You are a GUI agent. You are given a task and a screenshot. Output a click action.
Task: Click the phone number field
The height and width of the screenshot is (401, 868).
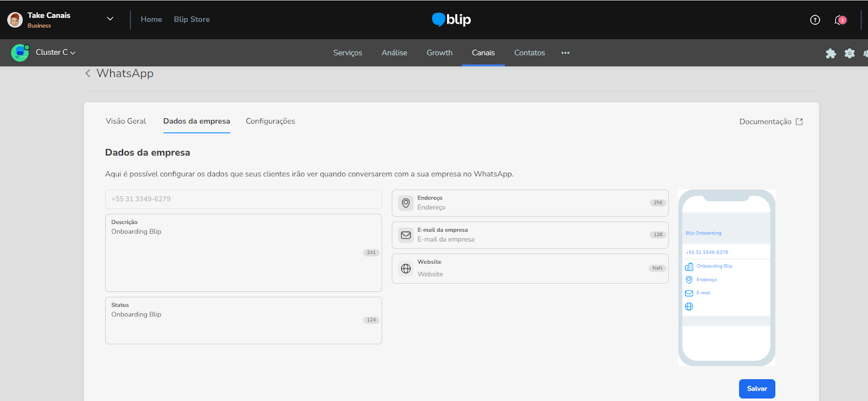tap(244, 199)
